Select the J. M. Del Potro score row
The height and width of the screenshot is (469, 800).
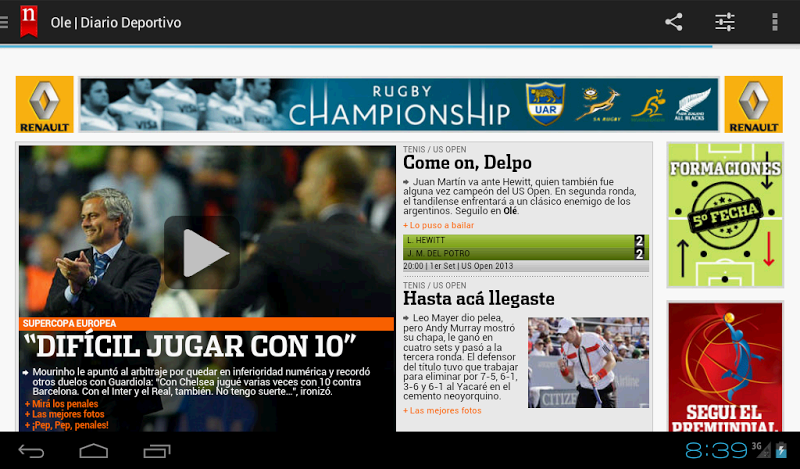[526, 254]
